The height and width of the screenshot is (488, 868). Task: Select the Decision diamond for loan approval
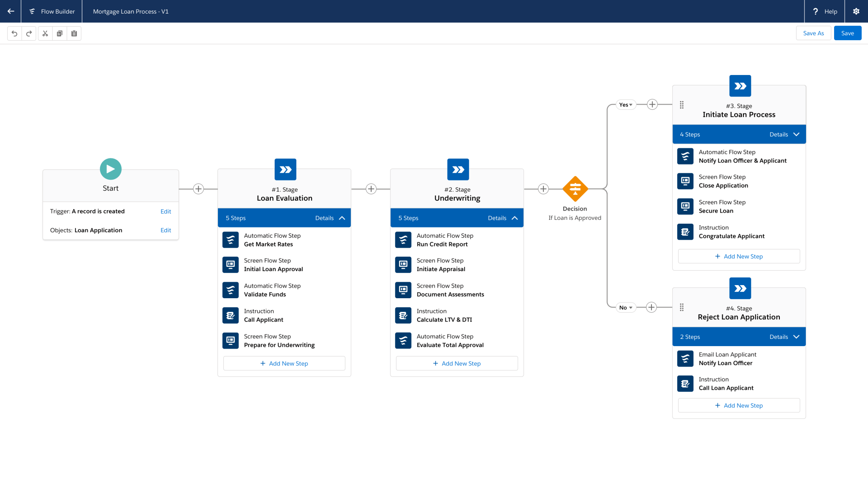(x=575, y=189)
